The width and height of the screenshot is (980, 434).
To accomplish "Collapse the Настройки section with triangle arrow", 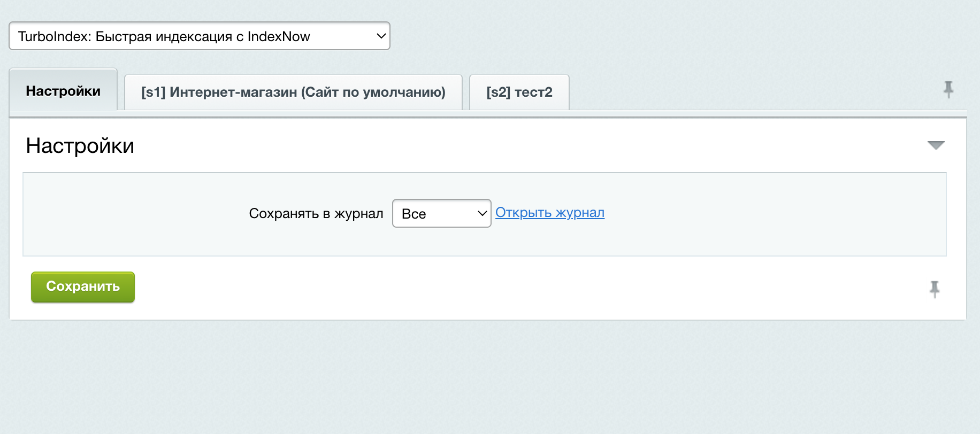I will pos(936,145).
